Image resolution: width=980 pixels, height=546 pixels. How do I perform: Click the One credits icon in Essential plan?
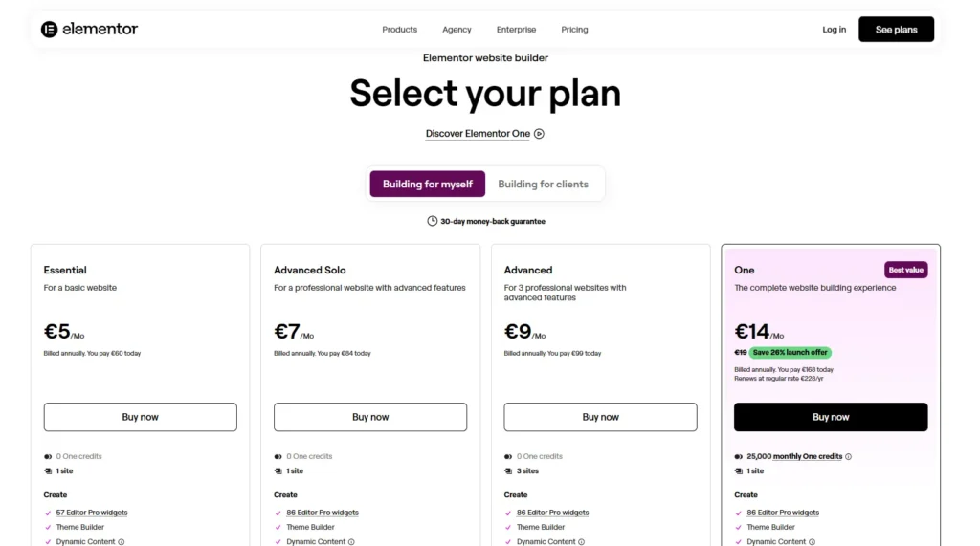[x=48, y=457]
